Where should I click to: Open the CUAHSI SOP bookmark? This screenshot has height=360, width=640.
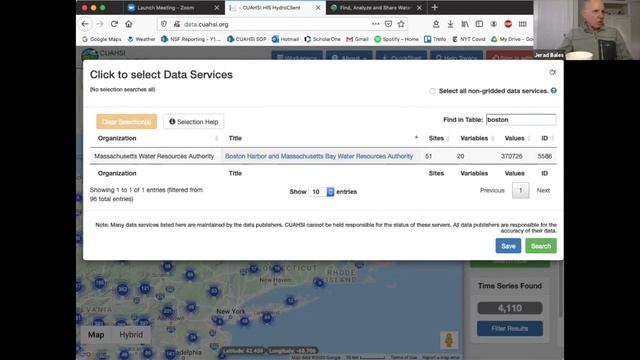tap(247, 39)
